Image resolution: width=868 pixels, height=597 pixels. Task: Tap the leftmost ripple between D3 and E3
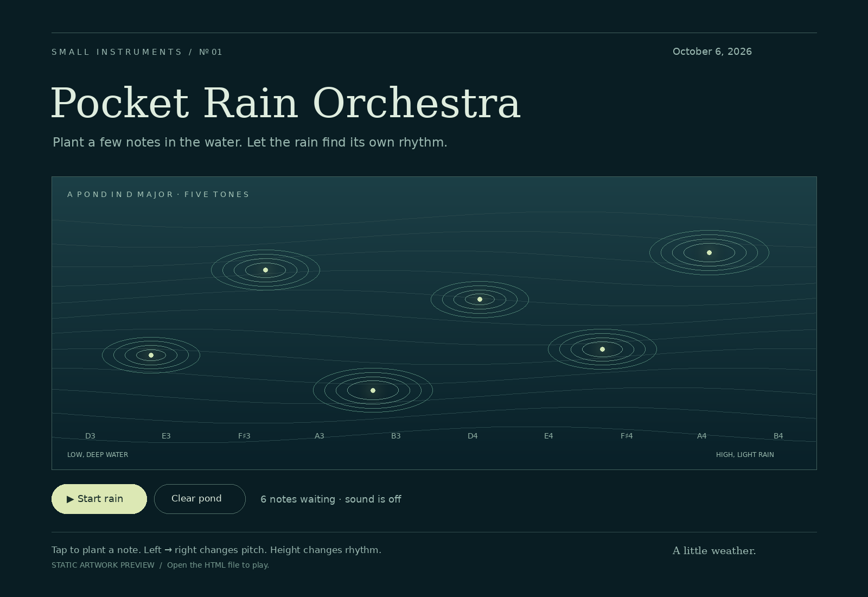point(151,355)
